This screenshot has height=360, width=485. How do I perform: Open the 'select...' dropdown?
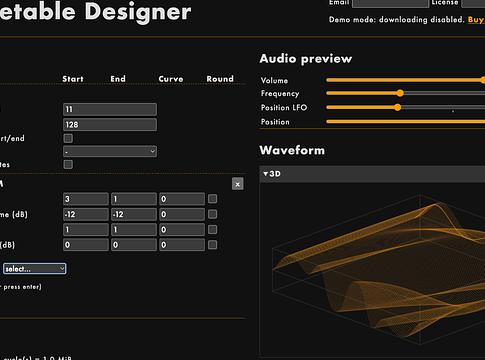coord(35,269)
